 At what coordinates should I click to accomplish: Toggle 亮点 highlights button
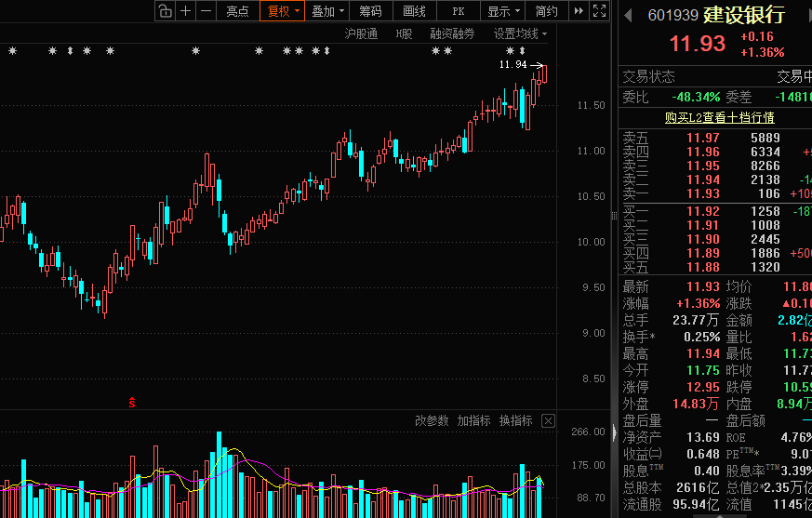coord(238,11)
